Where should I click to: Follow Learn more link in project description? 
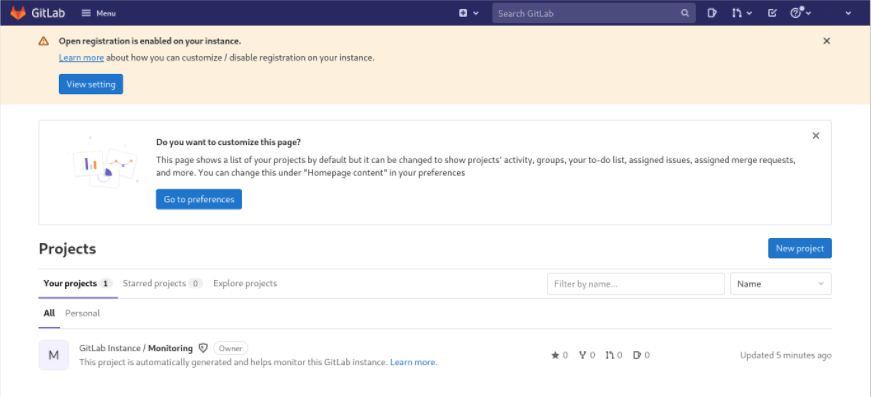coord(413,362)
